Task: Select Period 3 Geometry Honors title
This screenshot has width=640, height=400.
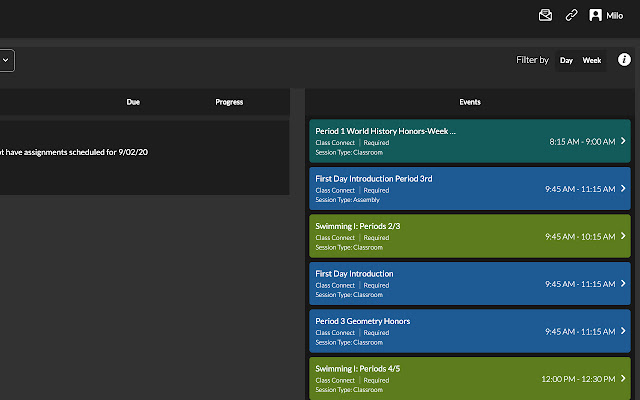Action: [362, 321]
